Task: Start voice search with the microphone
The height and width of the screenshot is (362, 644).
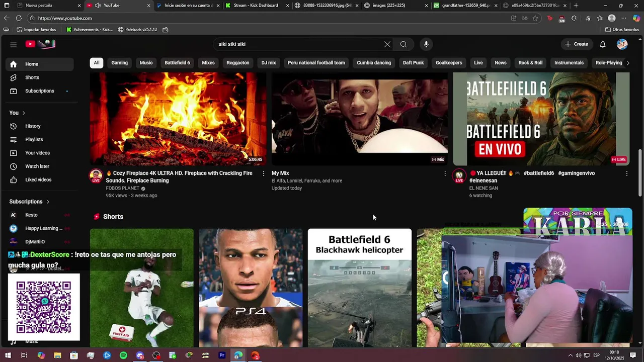Action: click(426, 44)
